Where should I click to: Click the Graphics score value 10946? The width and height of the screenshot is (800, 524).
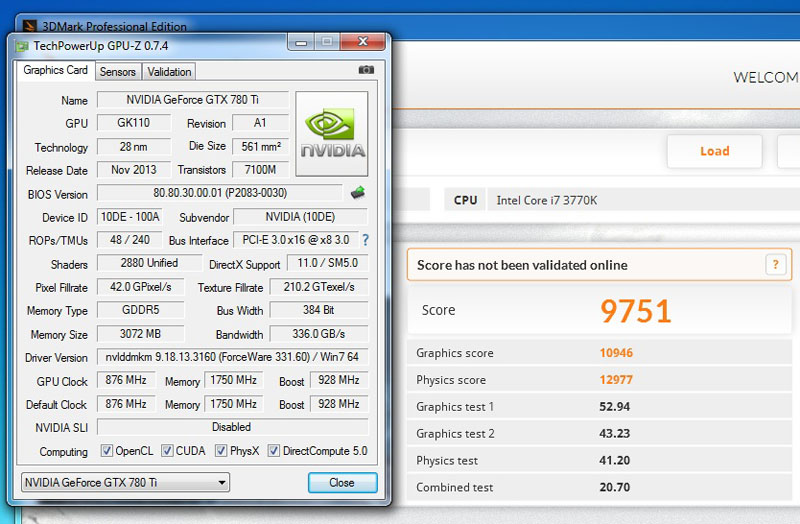tap(616, 353)
